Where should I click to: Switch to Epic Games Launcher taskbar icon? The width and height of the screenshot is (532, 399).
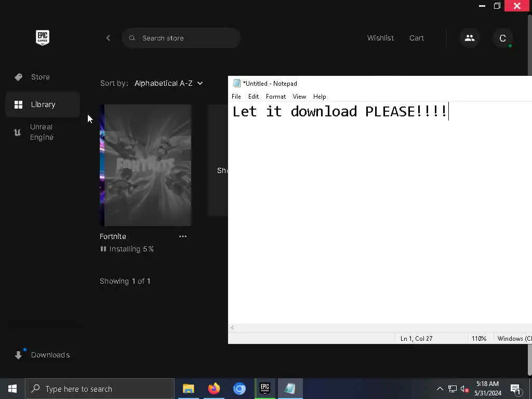264,389
